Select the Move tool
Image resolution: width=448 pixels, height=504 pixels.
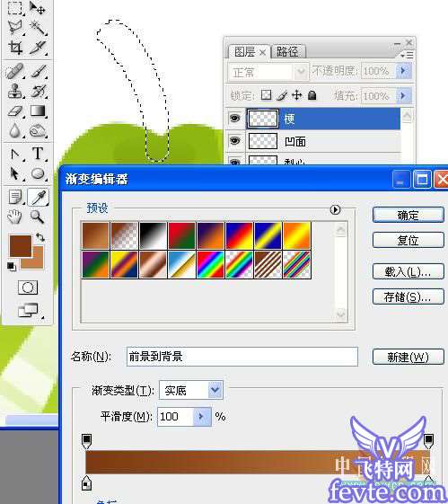(38, 8)
